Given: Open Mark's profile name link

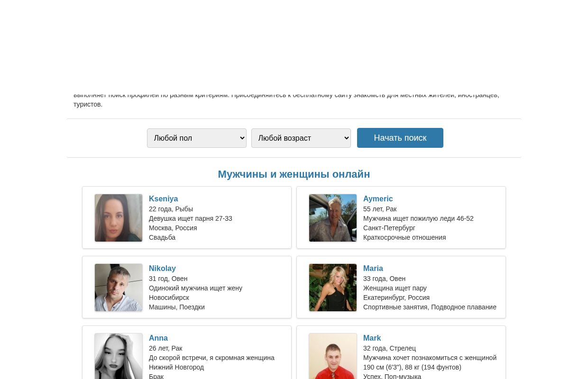Looking at the screenshot, I should 372,338.
